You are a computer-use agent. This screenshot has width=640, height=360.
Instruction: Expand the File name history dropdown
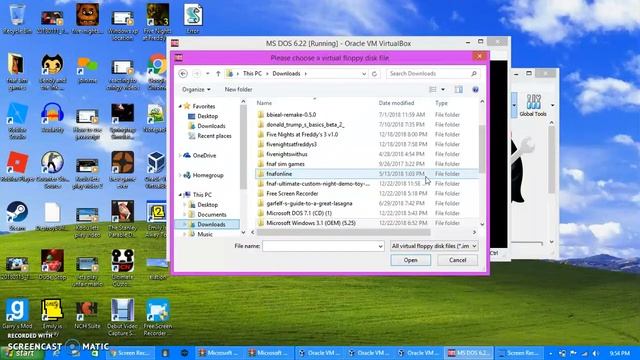(380, 246)
